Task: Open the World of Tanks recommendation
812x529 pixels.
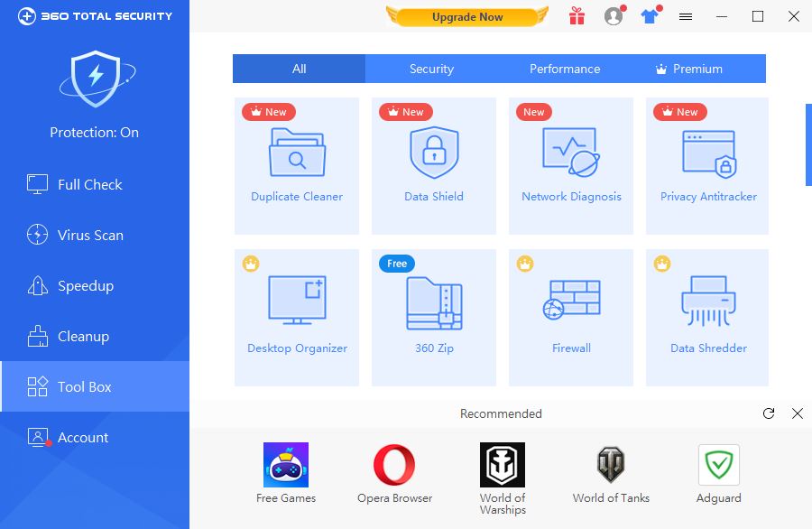Action: tap(611, 473)
